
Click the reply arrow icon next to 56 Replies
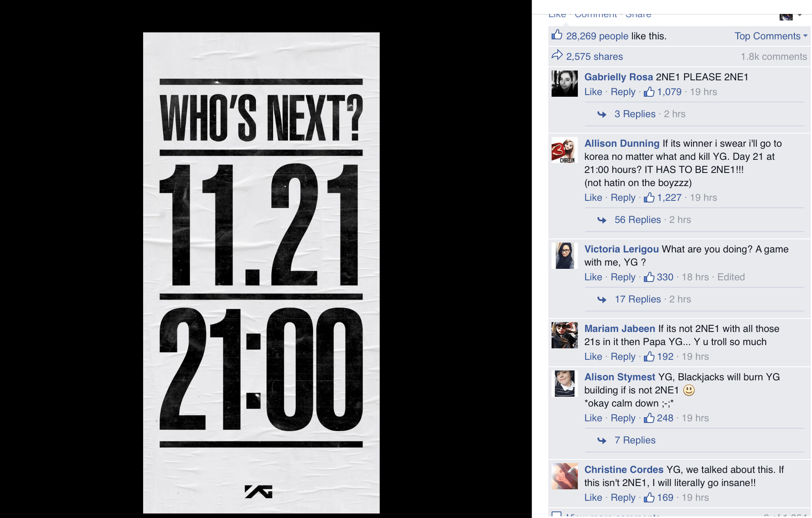(x=602, y=220)
